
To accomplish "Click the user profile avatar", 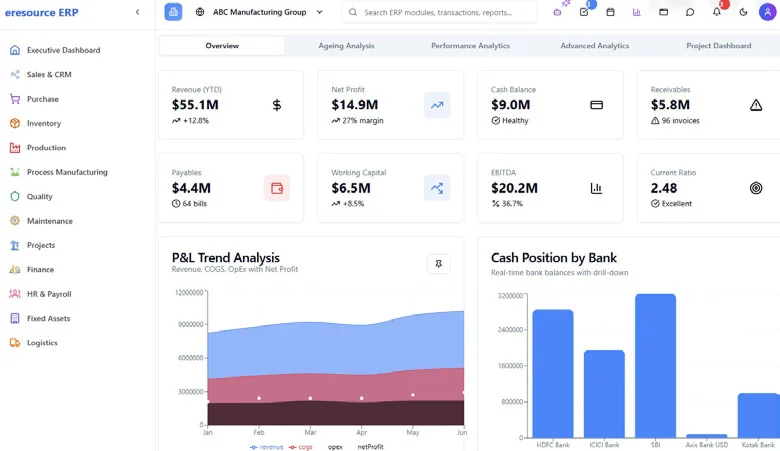I will tap(769, 12).
